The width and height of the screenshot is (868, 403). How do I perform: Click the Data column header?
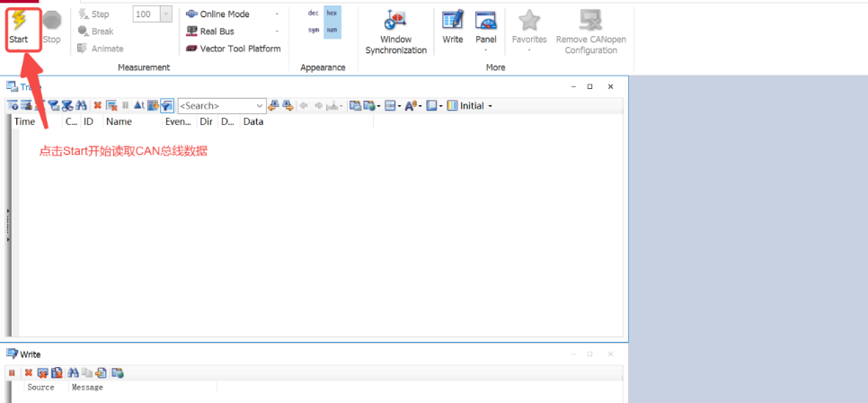[253, 121]
